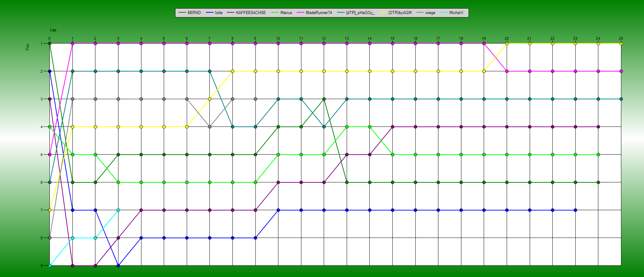Click yellow data point at lap 20 first position
This screenshot has width=644, height=277.
coord(507,44)
